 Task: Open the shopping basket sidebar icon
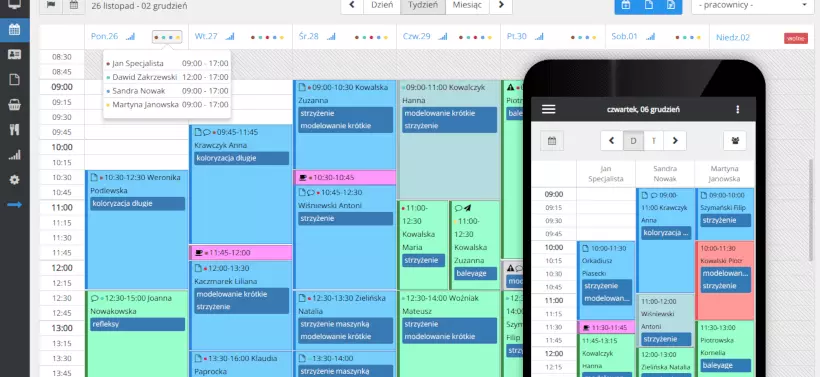[15, 105]
